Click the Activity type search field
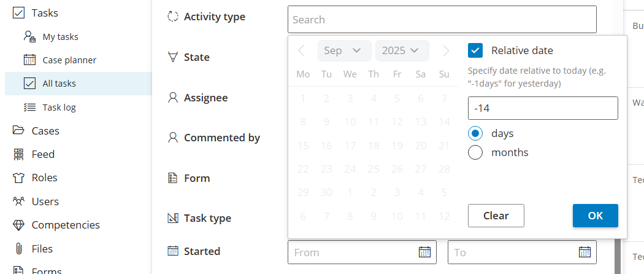This screenshot has width=644, height=274. click(442, 20)
